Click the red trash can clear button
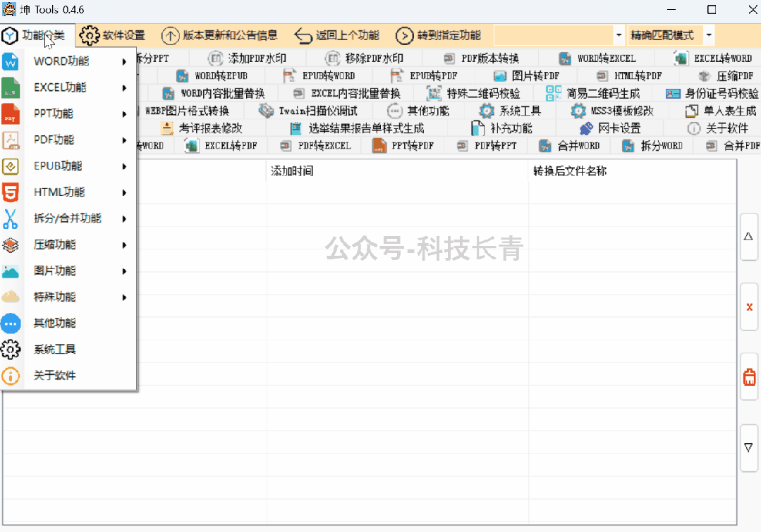Screen dimensions: 761x532 point(749,377)
